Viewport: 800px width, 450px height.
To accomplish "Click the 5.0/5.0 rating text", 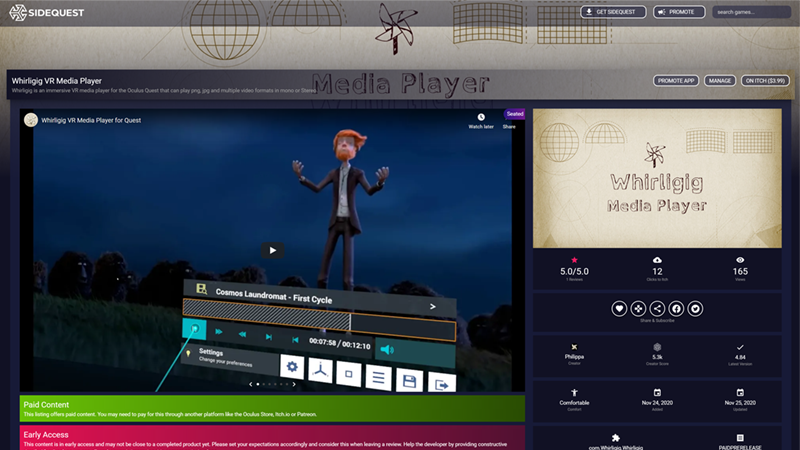I will click(x=574, y=271).
